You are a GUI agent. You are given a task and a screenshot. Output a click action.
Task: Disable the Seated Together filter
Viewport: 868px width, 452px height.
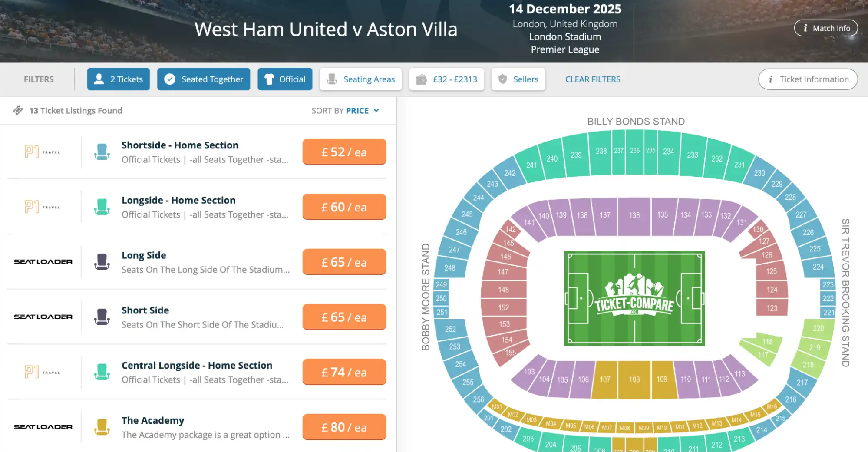click(203, 79)
